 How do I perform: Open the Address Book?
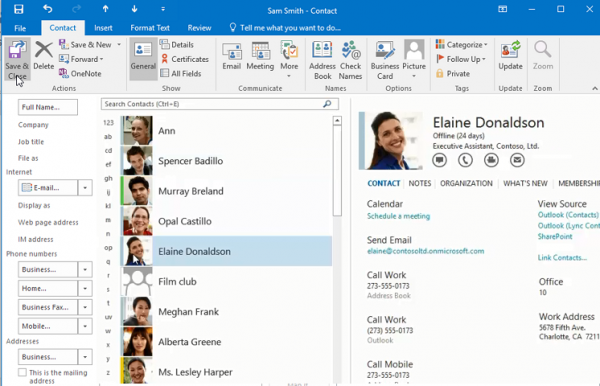pyautogui.click(x=322, y=60)
